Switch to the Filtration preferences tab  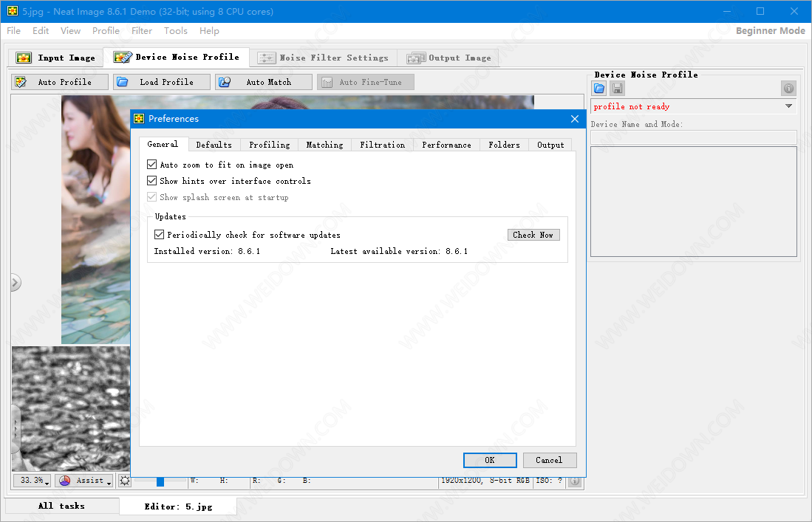point(383,145)
